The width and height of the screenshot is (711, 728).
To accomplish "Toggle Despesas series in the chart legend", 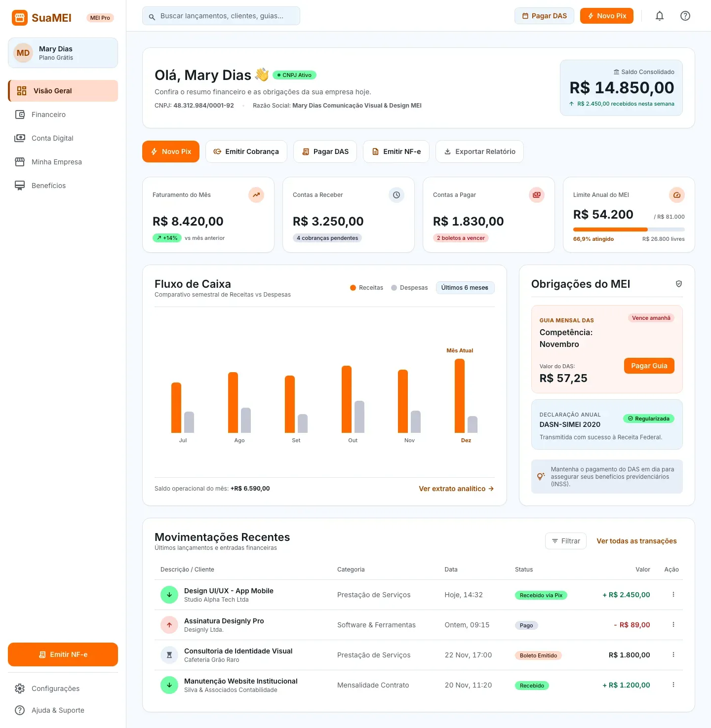I will point(409,288).
